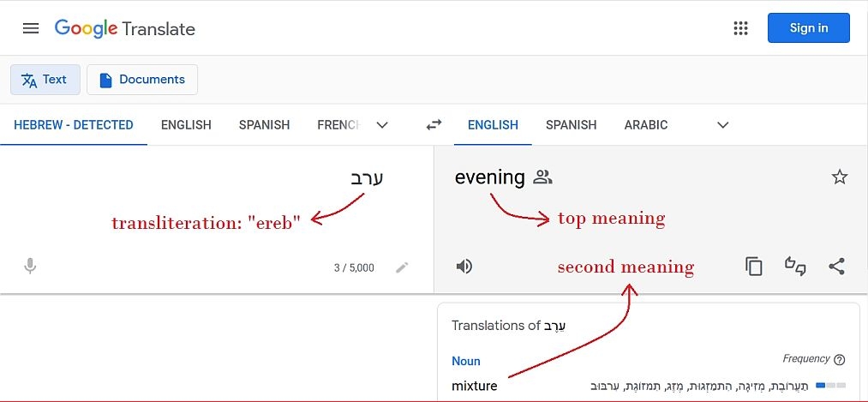Expand more target languages dropdown
This screenshot has height=402, width=868.
(x=722, y=125)
